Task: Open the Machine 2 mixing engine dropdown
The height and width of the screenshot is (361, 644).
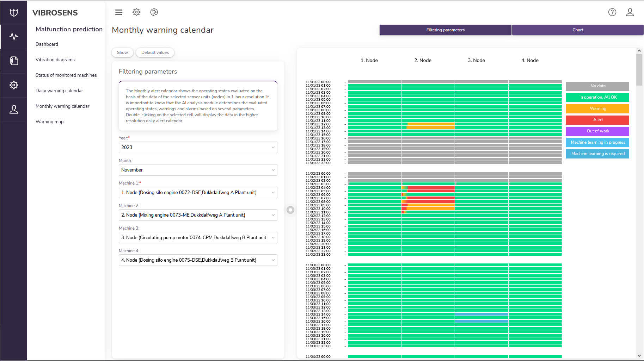Action: 198,215
